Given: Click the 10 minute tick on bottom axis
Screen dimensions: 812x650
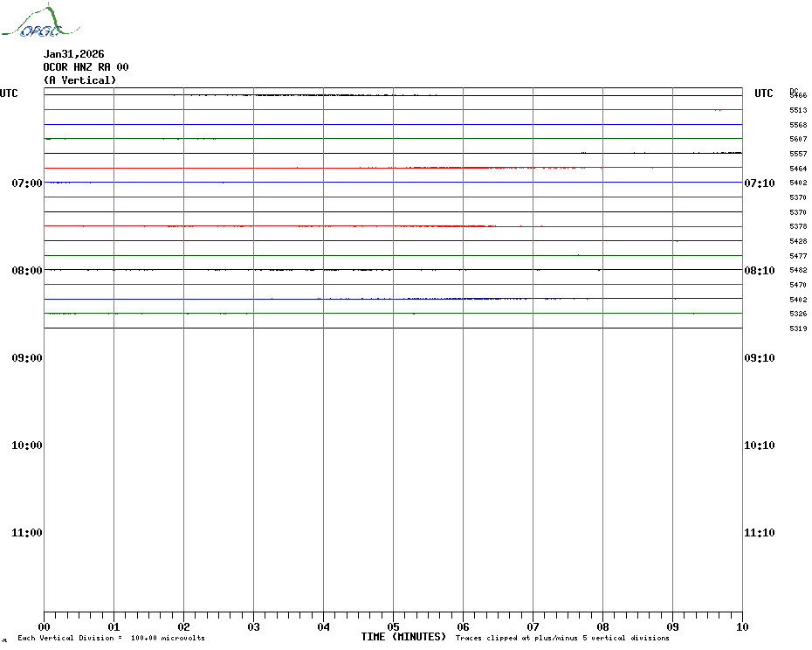Looking at the screenshot, I should tap(742, 626).
